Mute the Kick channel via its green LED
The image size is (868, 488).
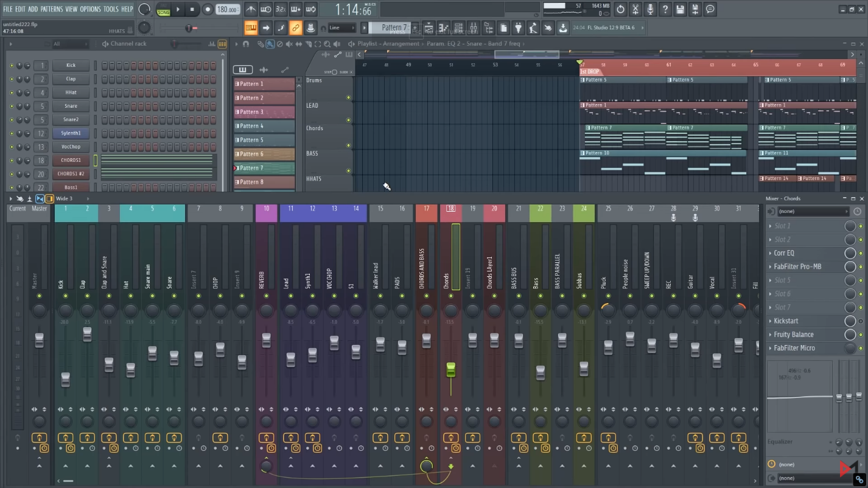[12, 66]
